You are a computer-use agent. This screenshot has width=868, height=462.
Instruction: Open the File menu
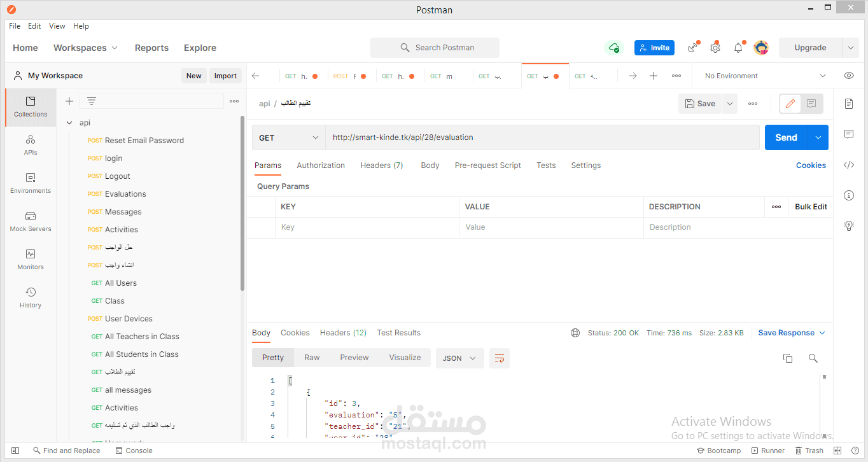(x=15, y=26)
